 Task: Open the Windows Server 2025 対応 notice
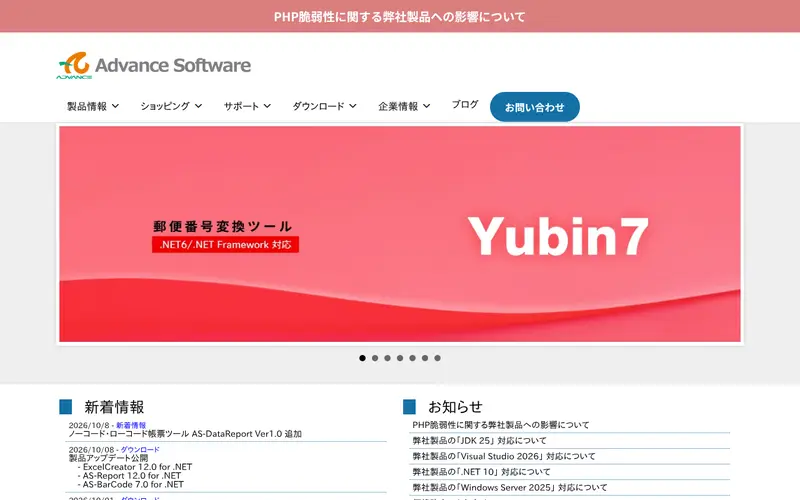[510, 488]
